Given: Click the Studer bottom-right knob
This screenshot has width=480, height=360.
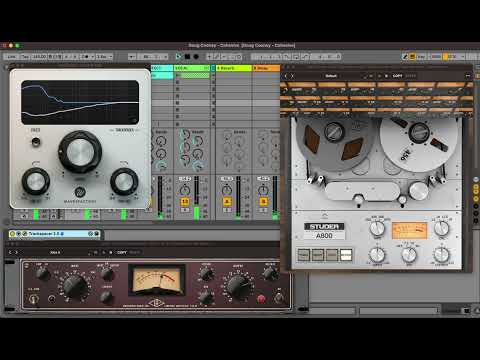Looking at the screenshot, I should [441, 255].
